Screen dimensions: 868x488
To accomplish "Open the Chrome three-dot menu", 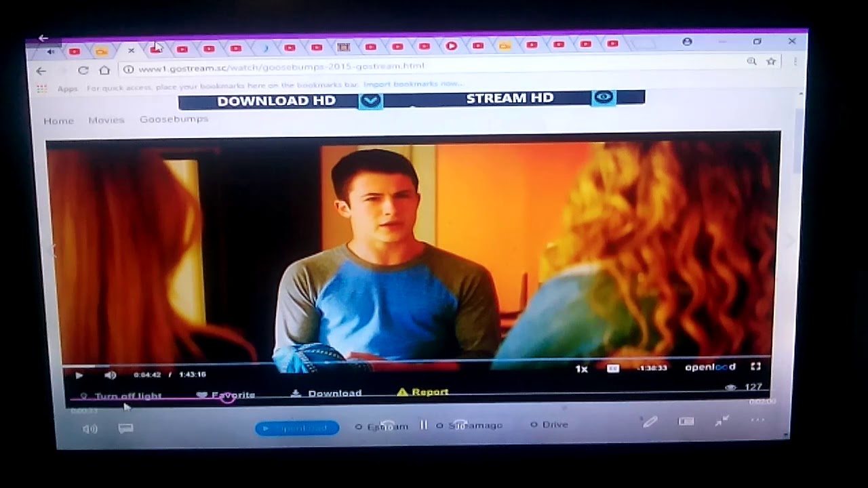I will pos(795,61).
